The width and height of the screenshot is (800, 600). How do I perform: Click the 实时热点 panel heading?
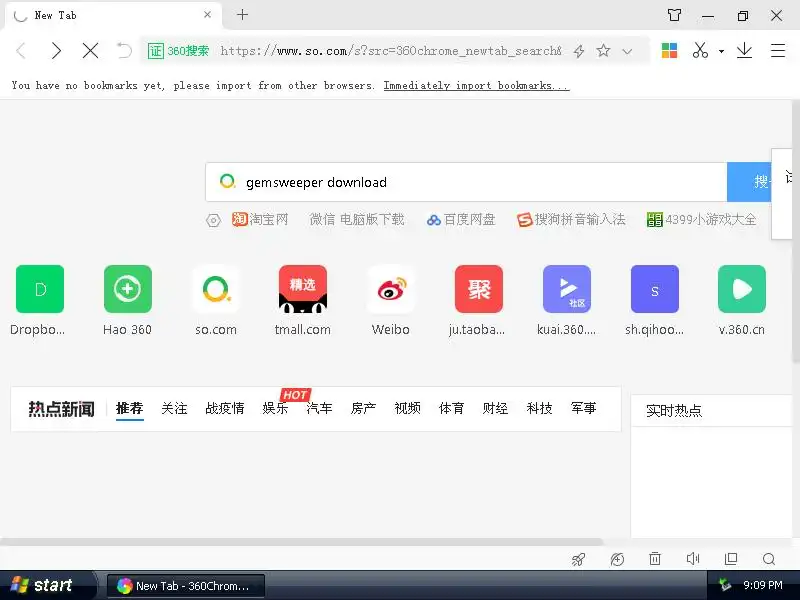tap(674, 411)
